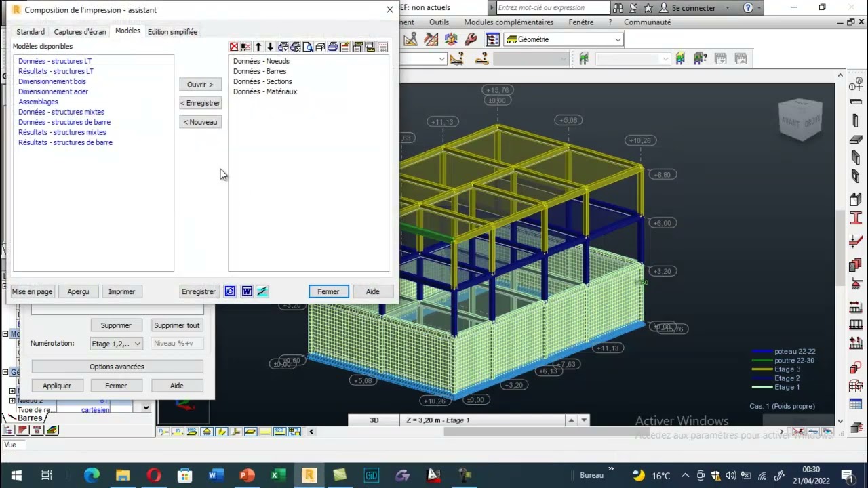Click Supprimer tout in the rear dialog
The width and height of the screenshot is (868, 488).
(176, 325)
